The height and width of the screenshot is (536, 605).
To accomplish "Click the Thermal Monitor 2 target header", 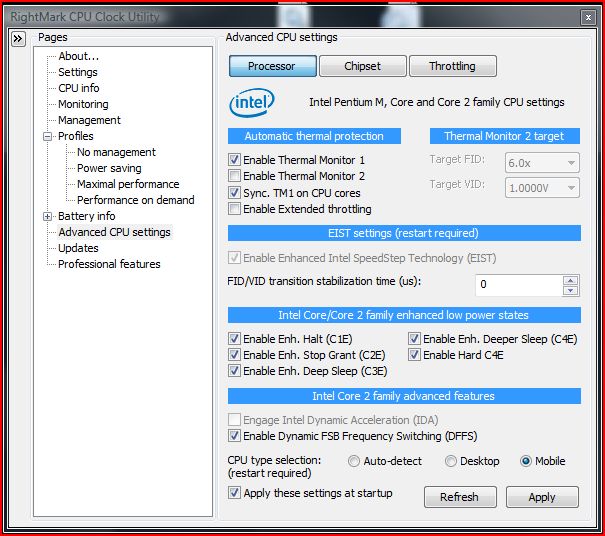I will pos(505,136).
